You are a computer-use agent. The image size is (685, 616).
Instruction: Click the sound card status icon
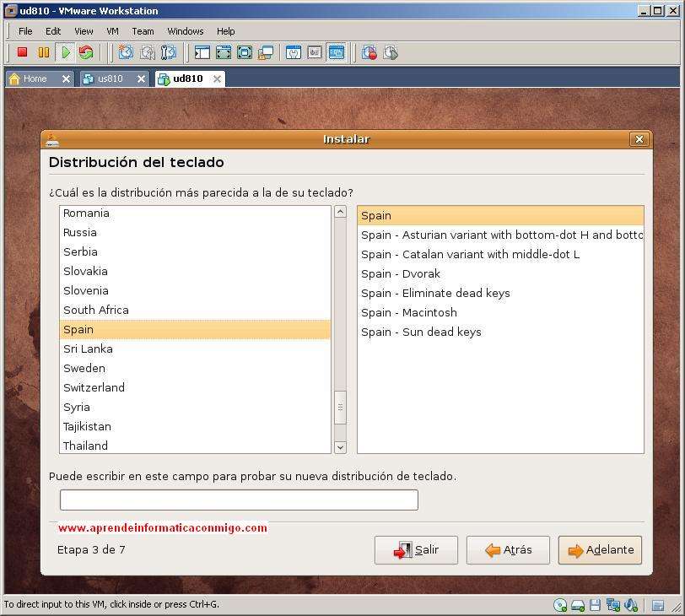pos(631,605)
